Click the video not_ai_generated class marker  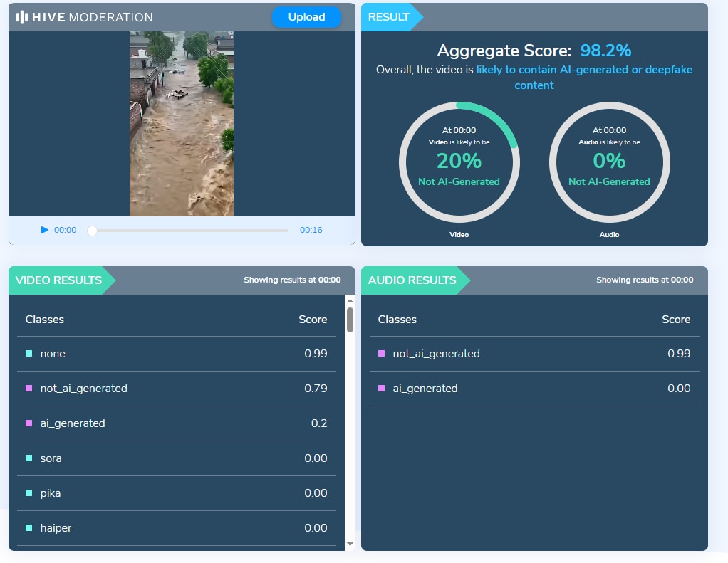(29, 389)
